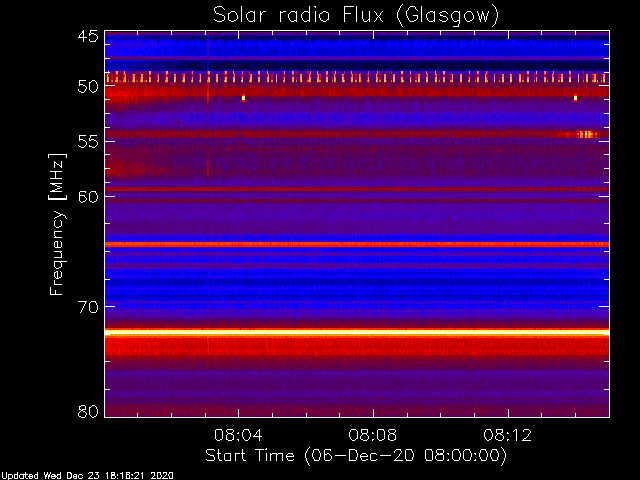Click the orange emission line near 64 MHz
The width and height of the screenshot is (640, 480).
click(x=357, y=244)
